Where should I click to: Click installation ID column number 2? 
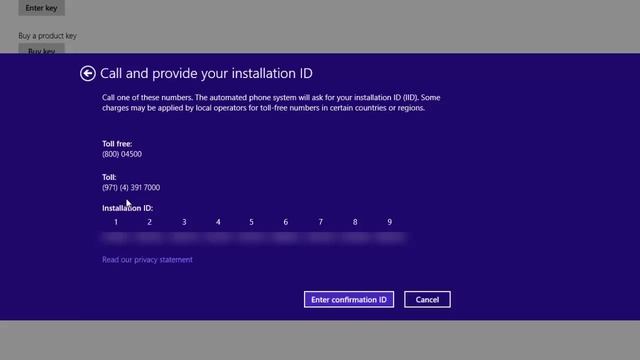[x=149, y=222]
